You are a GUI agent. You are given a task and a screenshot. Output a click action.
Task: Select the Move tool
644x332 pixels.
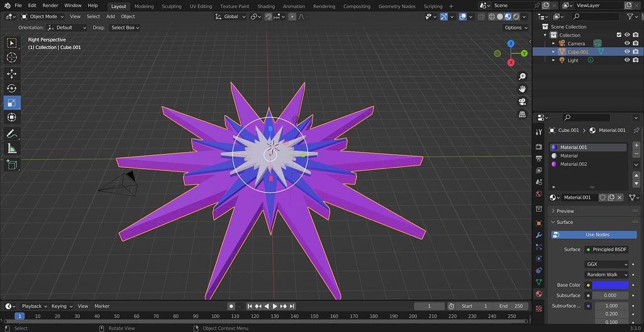[12, 74]
